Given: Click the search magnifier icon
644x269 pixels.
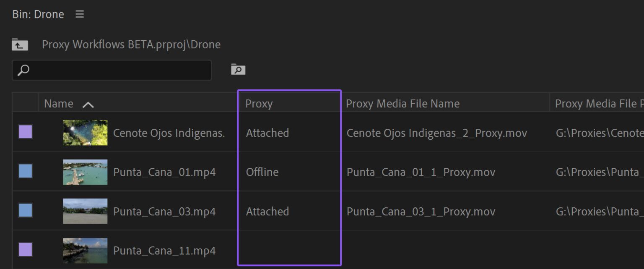Looking at the screenshot, I should point(23,70).
